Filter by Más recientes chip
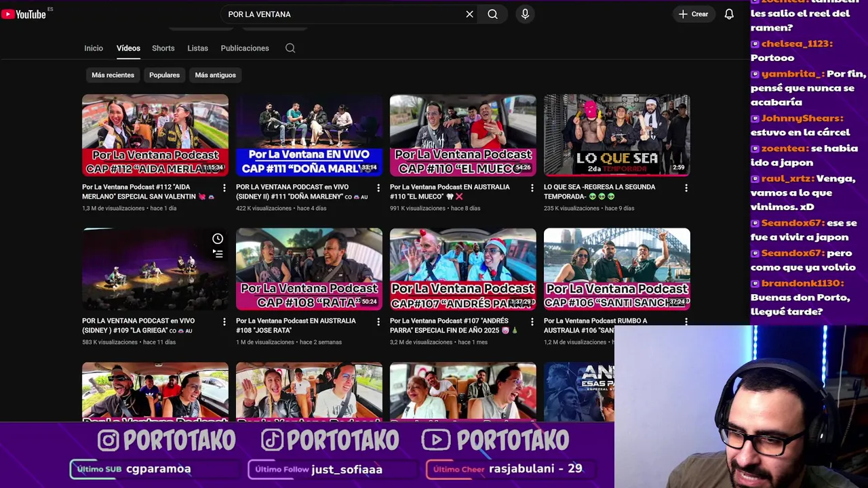Viewport: 868px width, 488px height. tap(113, 75)
